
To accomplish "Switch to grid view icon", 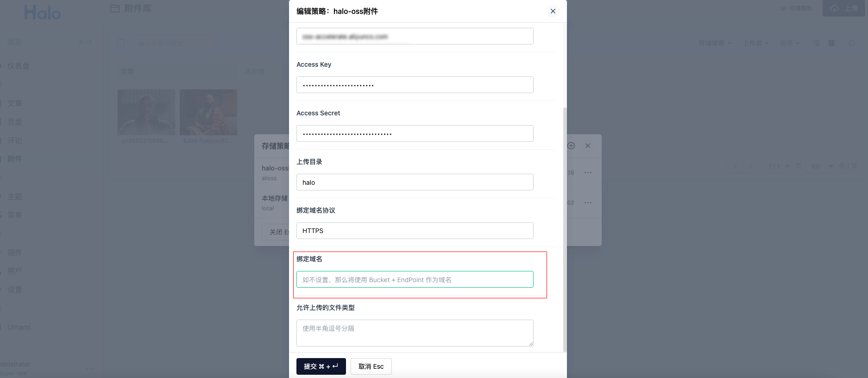I will [831, 43].
